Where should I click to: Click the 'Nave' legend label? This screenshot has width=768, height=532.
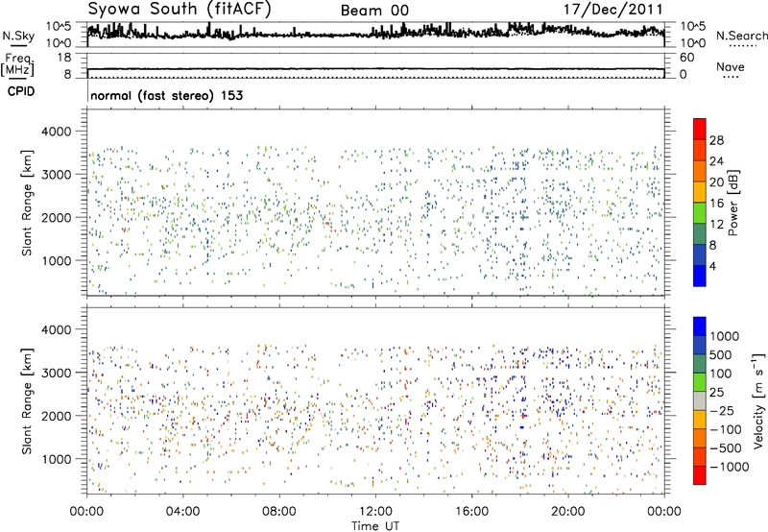(731, 66)
